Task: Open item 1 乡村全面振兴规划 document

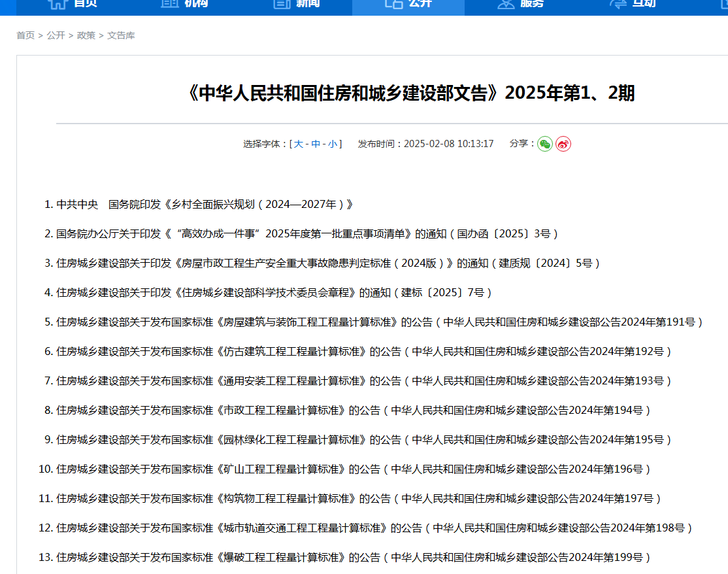Action: 205,205
